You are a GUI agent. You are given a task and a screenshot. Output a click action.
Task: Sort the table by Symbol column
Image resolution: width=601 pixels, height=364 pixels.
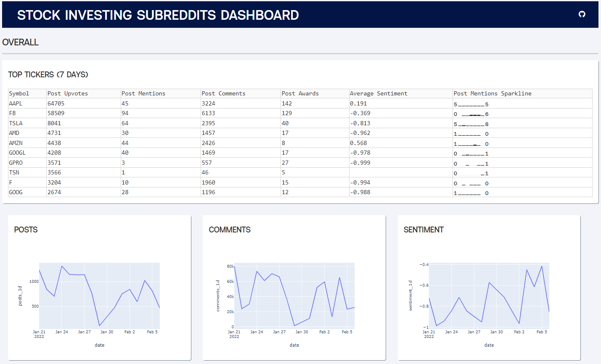pos(20,93)
